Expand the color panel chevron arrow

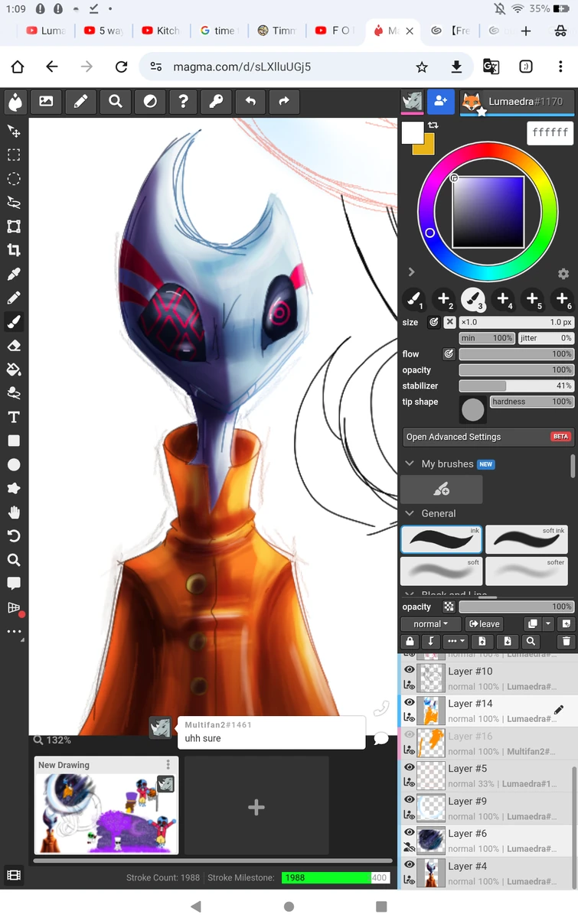point(411,272)
